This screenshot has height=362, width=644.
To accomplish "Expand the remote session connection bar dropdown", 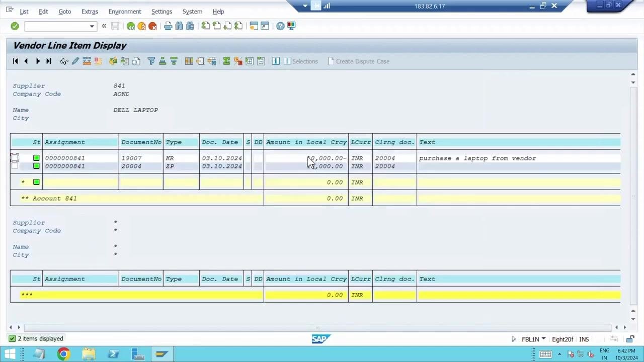I will click(305, 6).
